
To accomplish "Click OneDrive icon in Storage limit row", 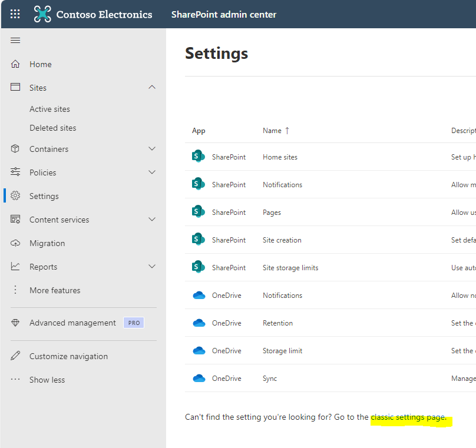I will [x=199, y=350].
